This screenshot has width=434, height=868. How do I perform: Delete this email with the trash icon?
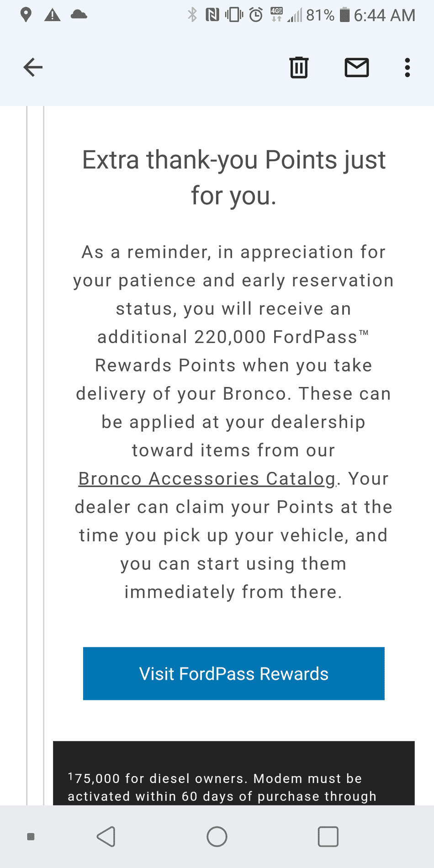point(299,68)
